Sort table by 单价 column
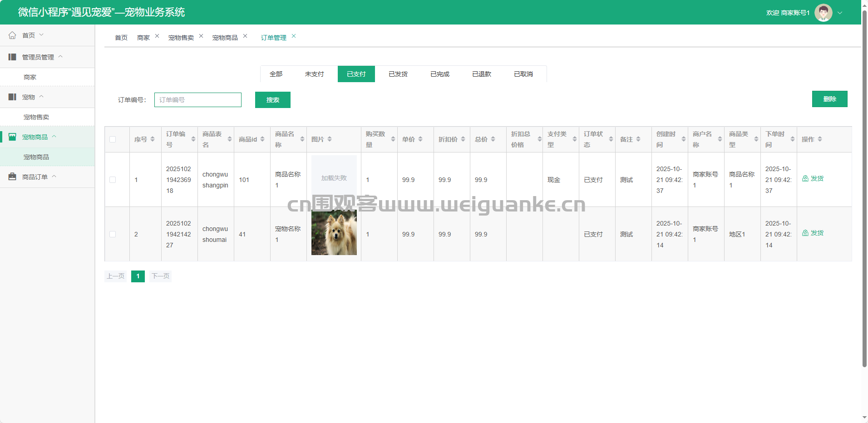 click(x=420, y=139)
